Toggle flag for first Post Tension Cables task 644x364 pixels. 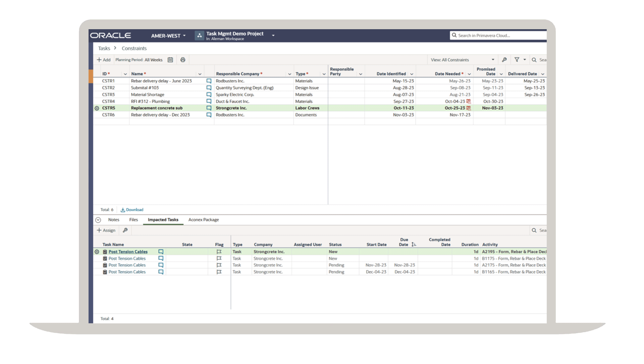pos(219,252)
